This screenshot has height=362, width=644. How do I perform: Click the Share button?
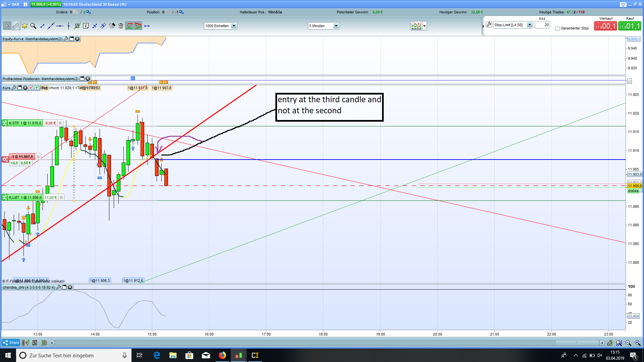[11, 343]
